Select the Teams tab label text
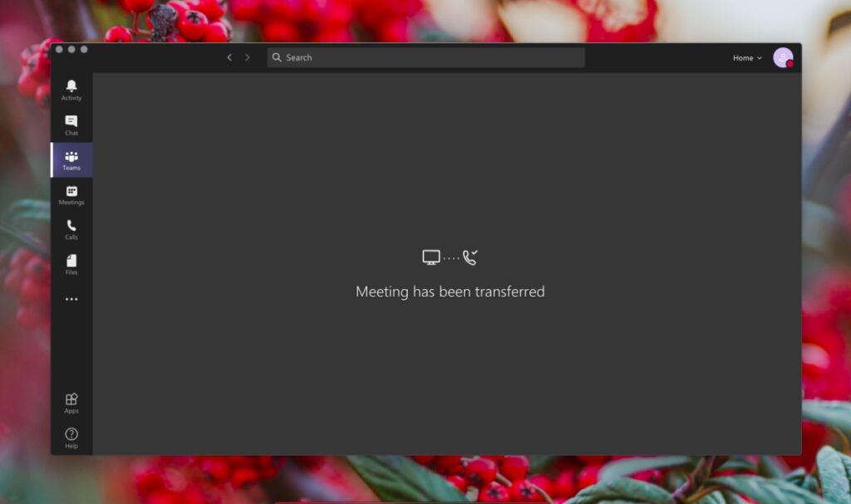The image size is (851, 504). (x=71, y=168)
